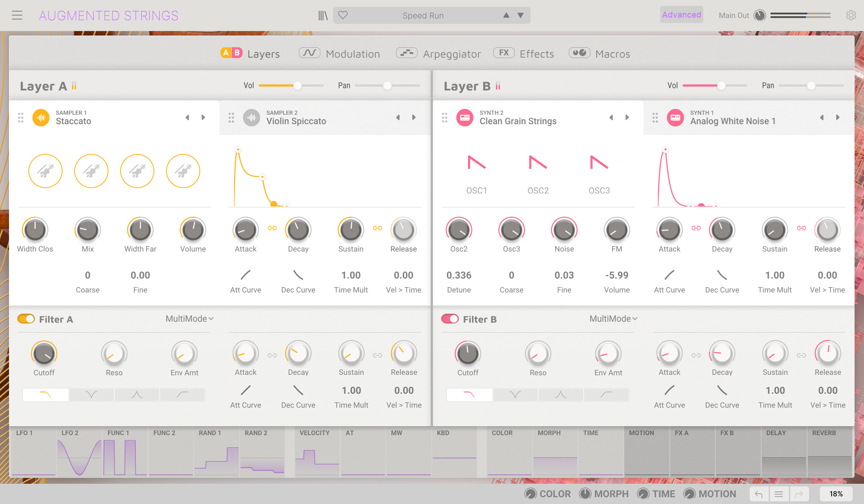
Task: Open Filter B MultiMode dropdown
Action: point(613,319)
